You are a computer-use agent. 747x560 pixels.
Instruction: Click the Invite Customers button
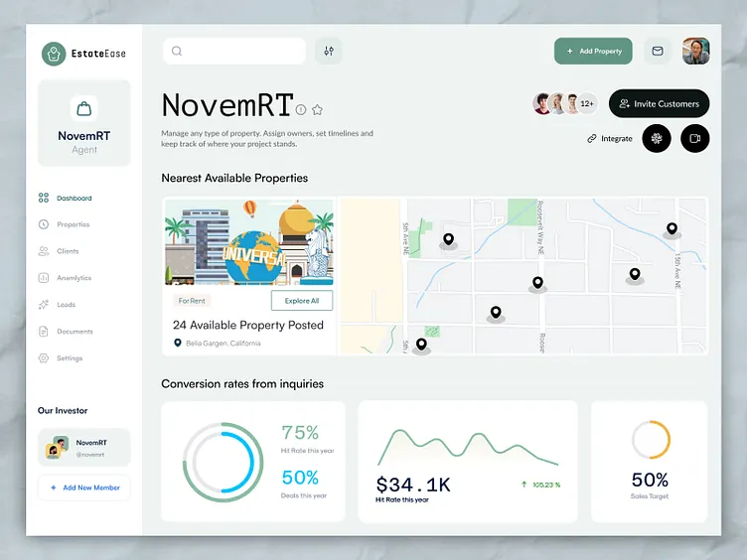(x=659, y=103)
